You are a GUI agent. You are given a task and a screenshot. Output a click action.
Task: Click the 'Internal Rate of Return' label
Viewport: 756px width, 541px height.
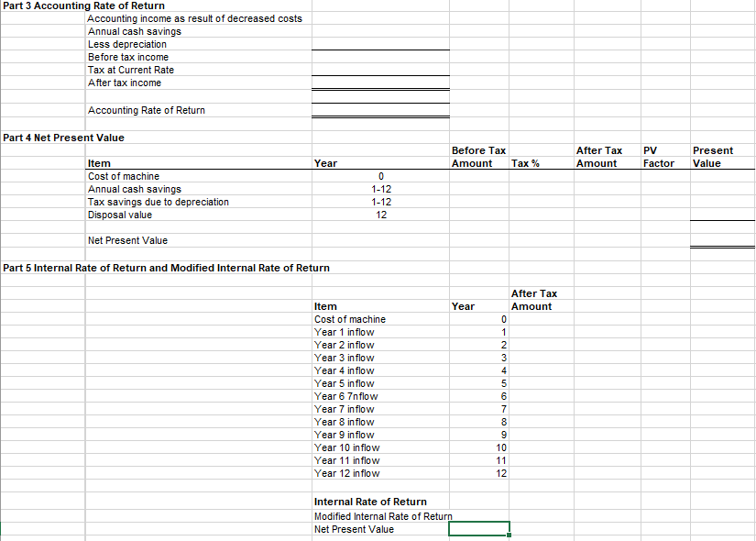[370, 502]
